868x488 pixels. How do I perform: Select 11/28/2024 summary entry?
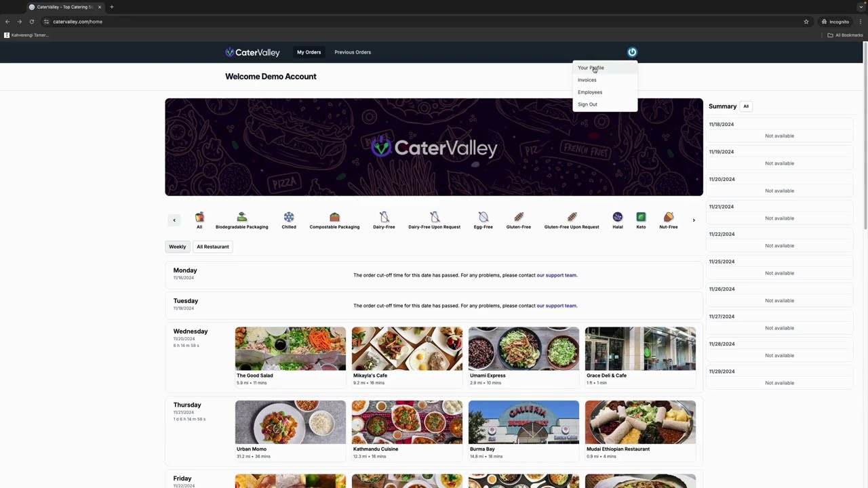click(x=779, y=350)
